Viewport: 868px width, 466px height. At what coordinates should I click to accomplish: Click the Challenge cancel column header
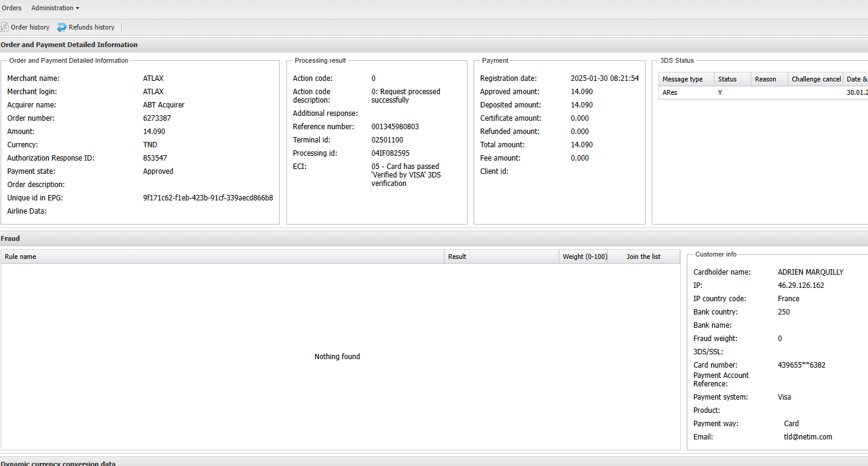[816, 79]
